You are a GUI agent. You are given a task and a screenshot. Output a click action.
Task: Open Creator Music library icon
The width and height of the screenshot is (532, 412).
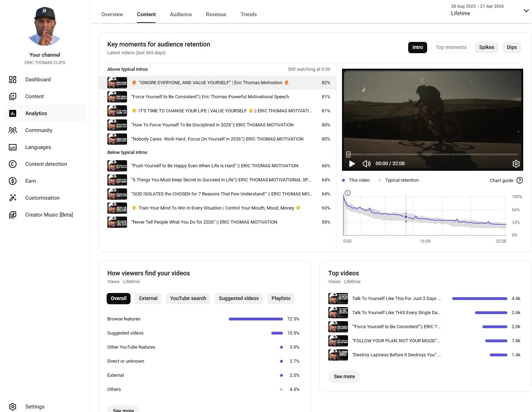click(13, 215)
